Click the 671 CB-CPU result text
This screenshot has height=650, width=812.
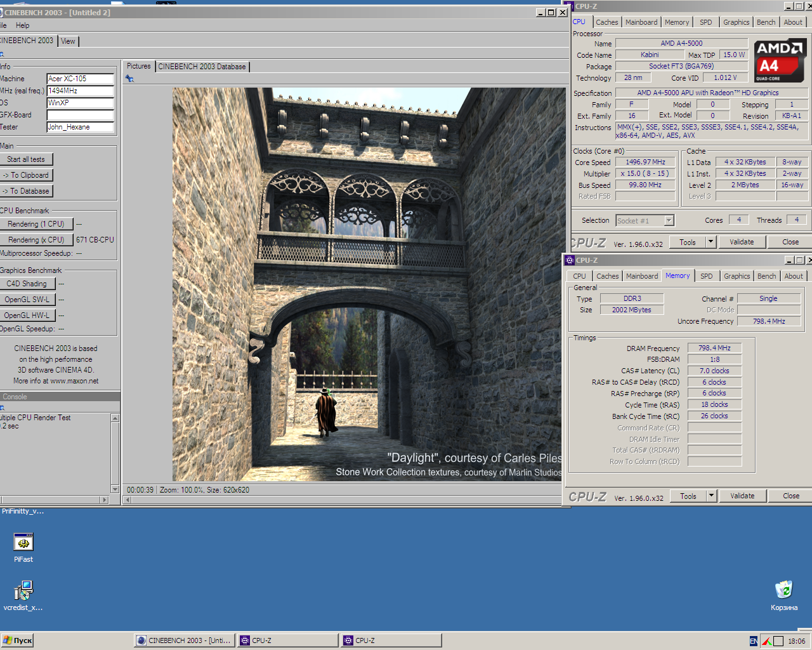point(95,240)
